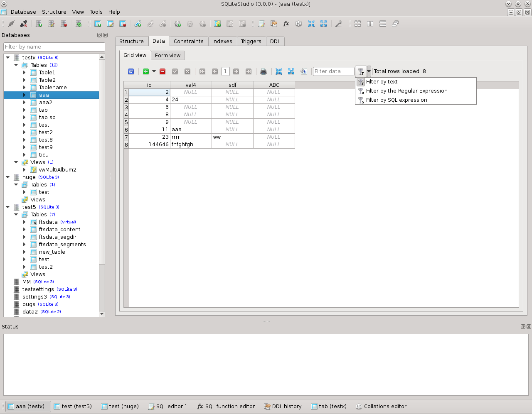The width and height of the screenshot is (532, 414).
Task: Refresh the table data grid
Action: click(x=131, y=71)
